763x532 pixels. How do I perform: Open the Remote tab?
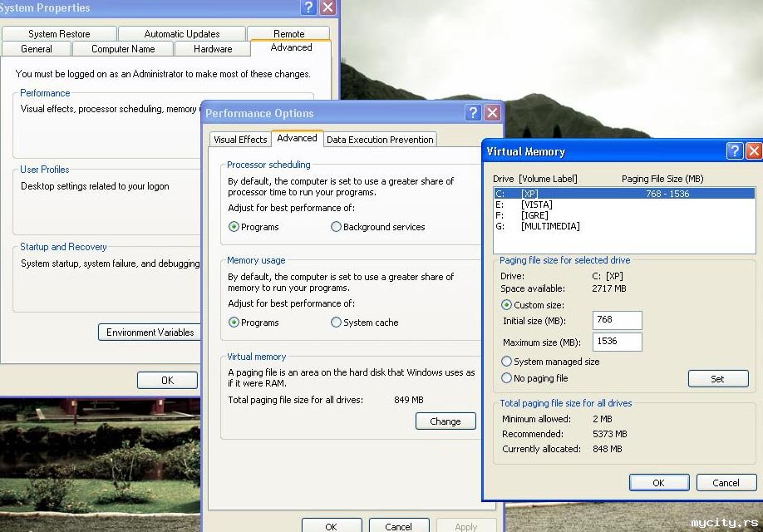[x=288, y=33]
